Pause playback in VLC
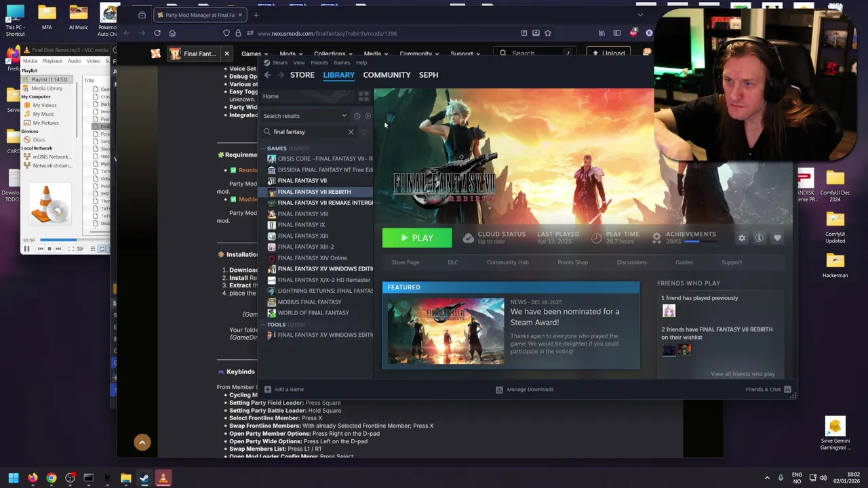 (x=26, y=249)
